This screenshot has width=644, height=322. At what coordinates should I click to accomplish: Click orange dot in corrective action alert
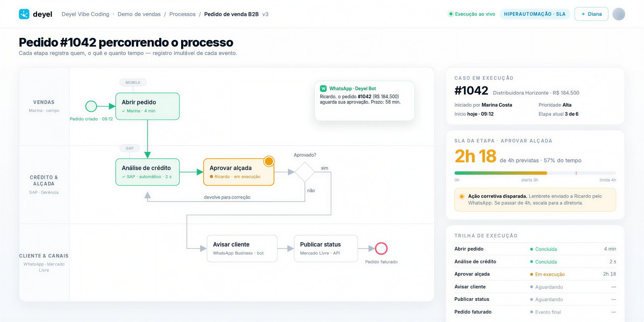[462, 197]
